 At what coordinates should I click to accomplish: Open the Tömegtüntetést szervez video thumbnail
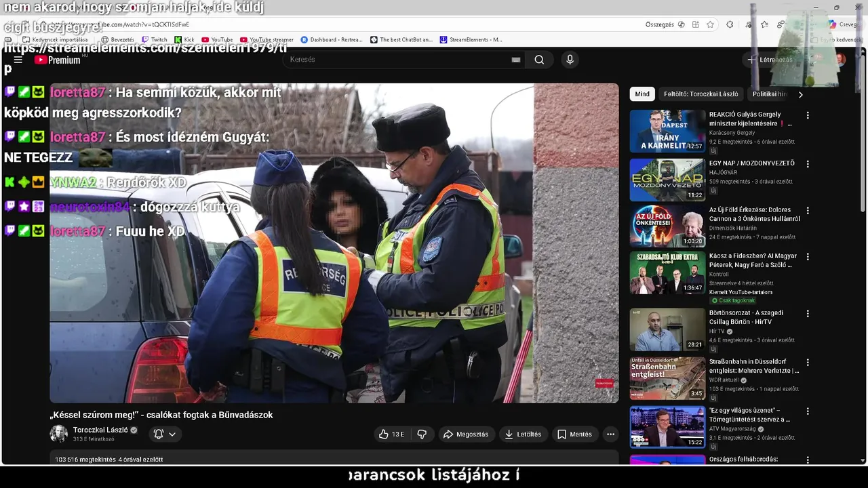(x=667, y=427)
